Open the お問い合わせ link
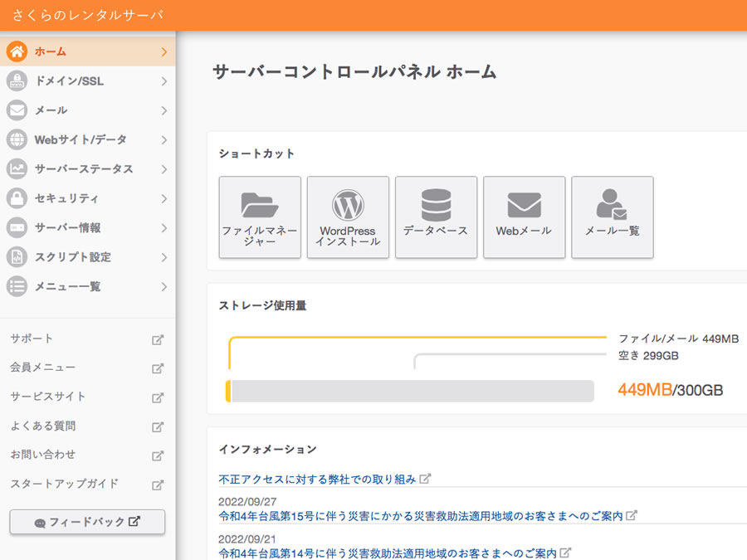 tap(43, 455)
